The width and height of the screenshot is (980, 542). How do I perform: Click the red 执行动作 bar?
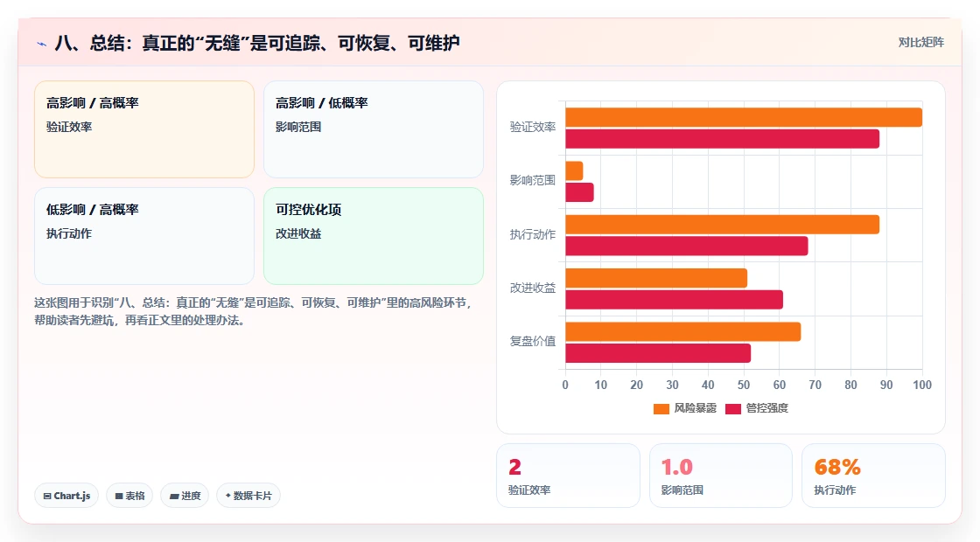coord(687,246)
